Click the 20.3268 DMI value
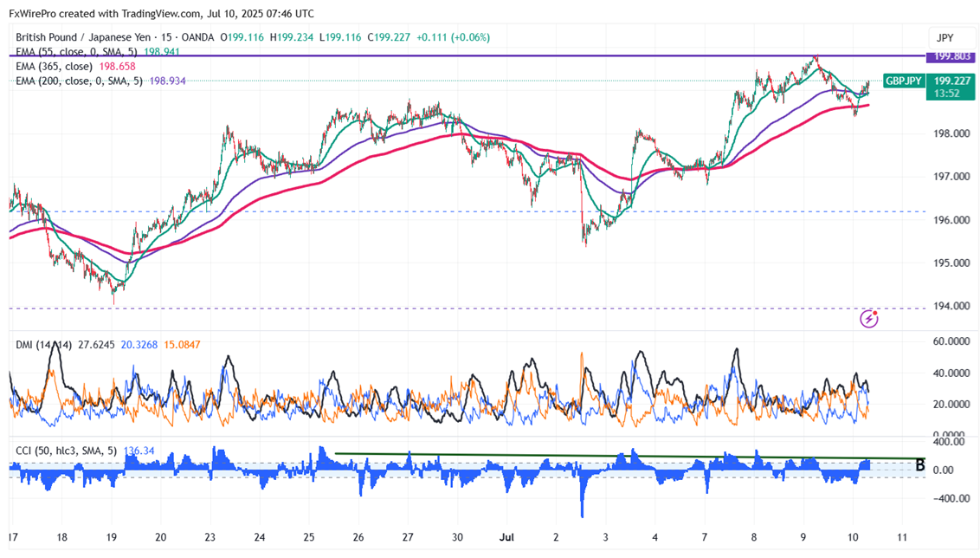This screenshot has width=980, height=558. tap(139, 345)
